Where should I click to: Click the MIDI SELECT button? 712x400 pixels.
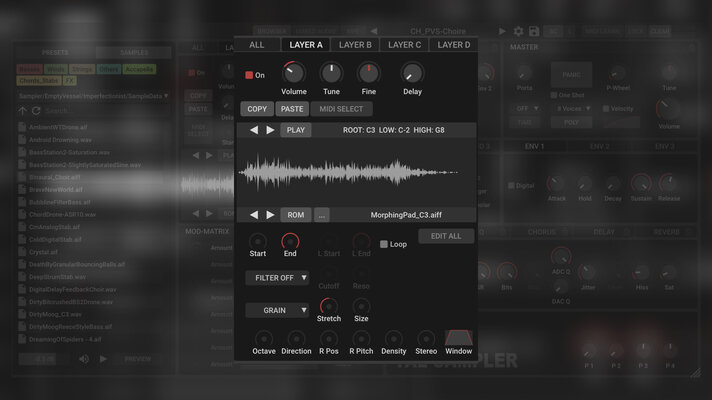coord(341,109)
